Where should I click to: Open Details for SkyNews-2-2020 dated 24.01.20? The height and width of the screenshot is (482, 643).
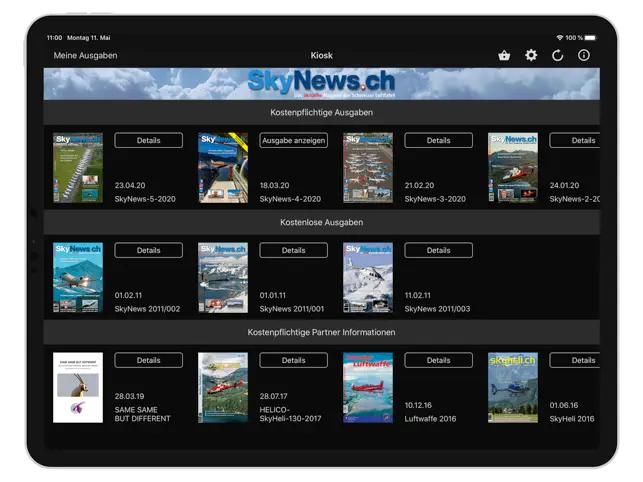(575, 140)
